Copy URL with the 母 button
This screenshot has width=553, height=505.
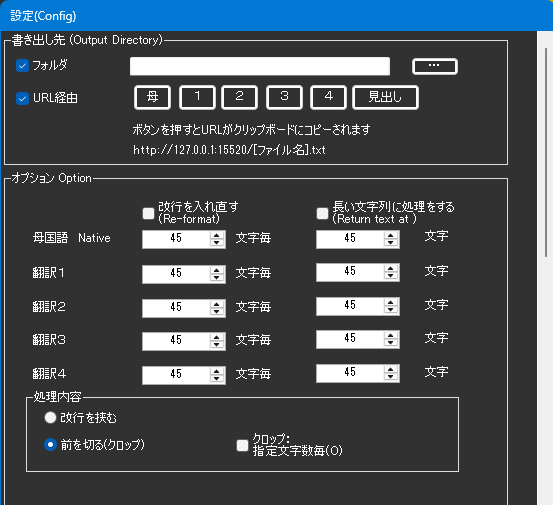coord(152,97)
